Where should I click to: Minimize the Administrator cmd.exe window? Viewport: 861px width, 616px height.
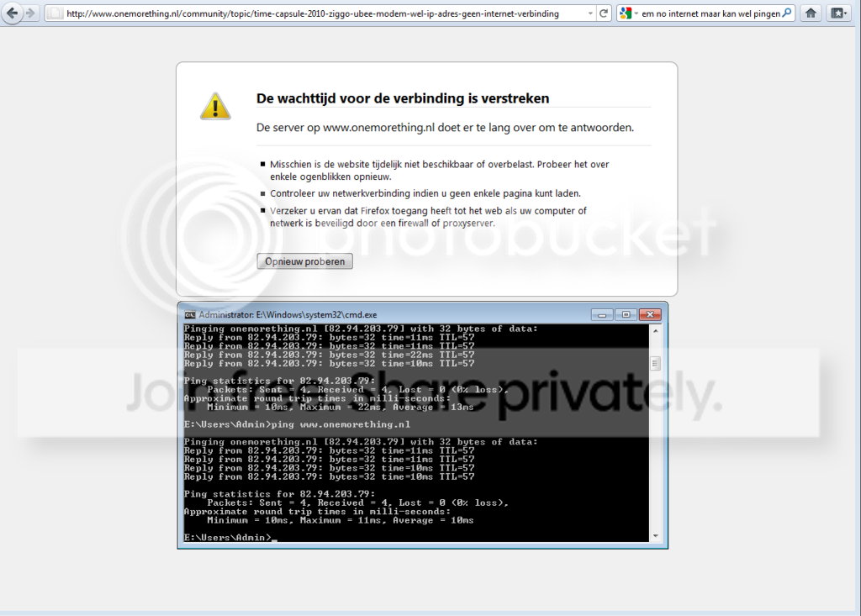coord(602,313)
